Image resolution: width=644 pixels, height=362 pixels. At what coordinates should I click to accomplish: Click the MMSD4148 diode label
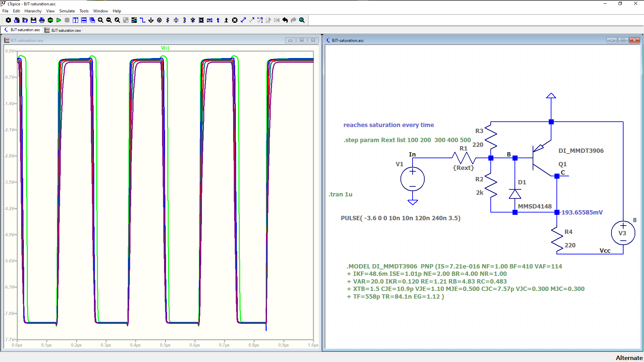pyautogui.click(x=535, y=206)
